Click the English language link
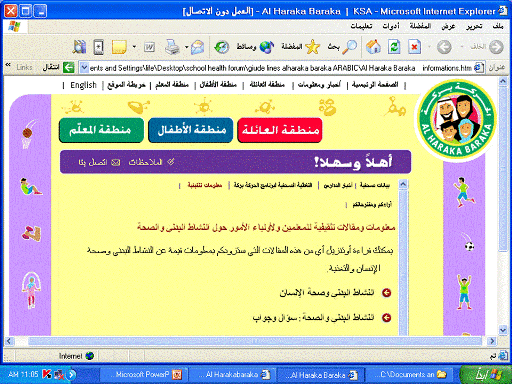The image size is (512, 384). click(83, 85)
